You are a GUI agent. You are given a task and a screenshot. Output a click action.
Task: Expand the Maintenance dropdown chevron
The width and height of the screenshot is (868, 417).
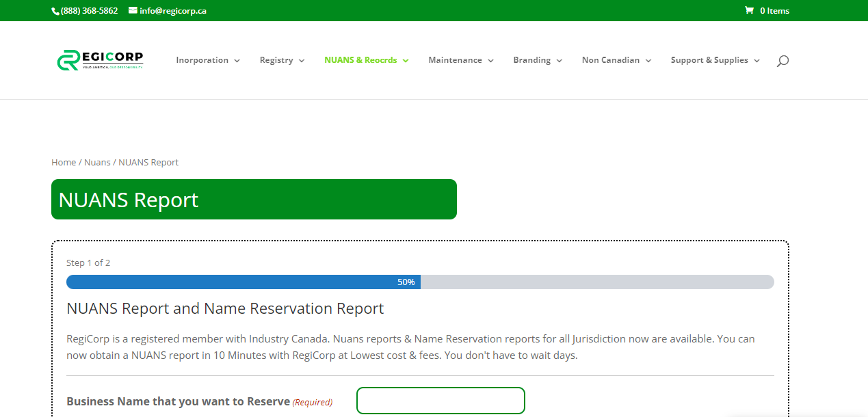click(x=490, y=61)
